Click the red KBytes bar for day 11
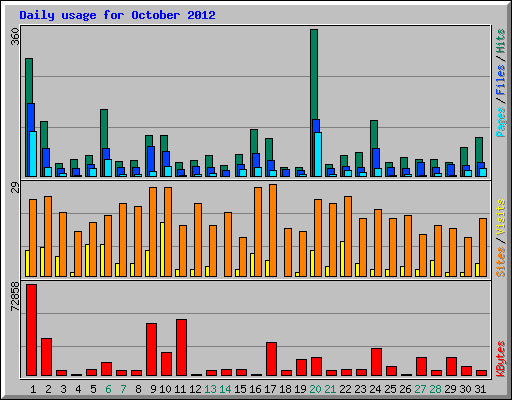This screenshot has width=512, height=400. pos(182,347)
